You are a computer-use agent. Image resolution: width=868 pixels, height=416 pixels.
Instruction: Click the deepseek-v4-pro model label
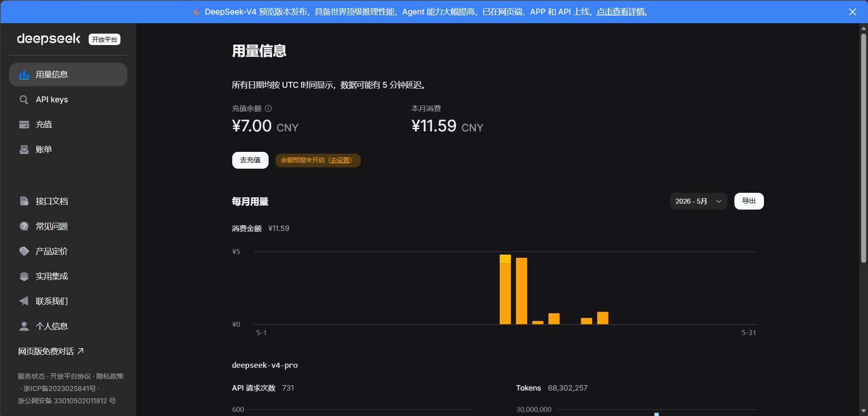coord(265,365)
